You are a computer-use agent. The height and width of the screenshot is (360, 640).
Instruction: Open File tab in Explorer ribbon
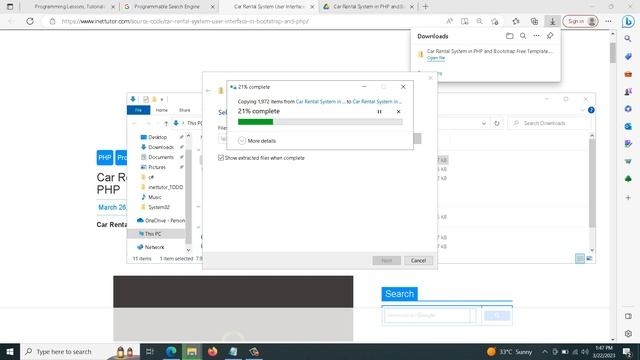click(x=138, y=110)
